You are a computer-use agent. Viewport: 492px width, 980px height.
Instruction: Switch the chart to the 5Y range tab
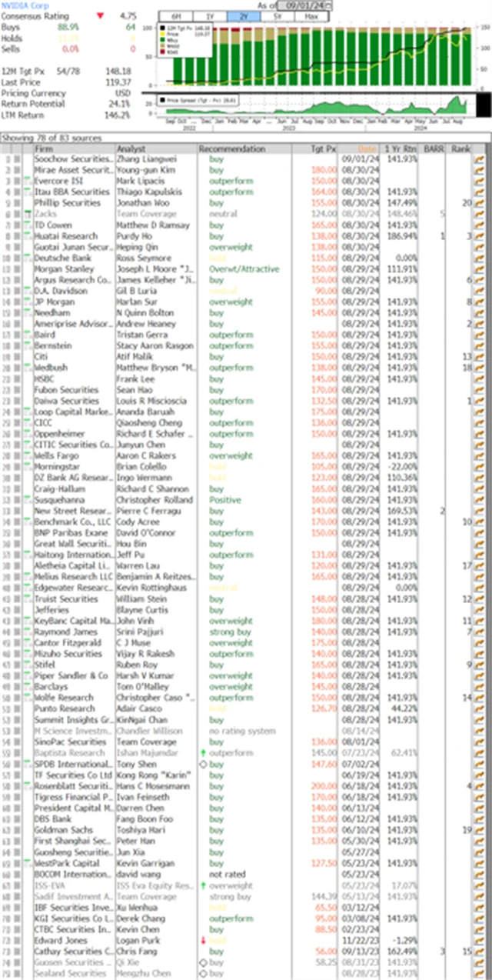(x=278, y=15)
